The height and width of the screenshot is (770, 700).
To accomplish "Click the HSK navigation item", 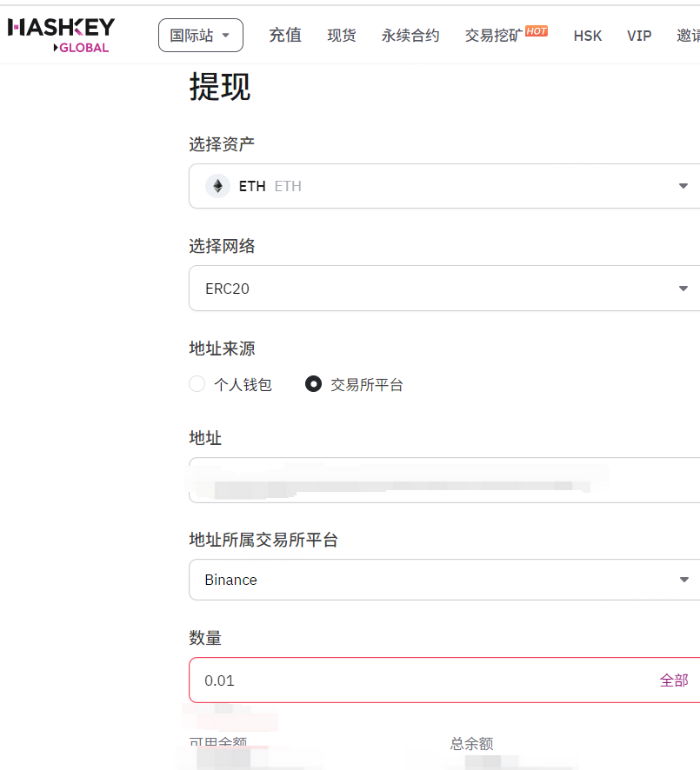I will [x=587, y=36].
